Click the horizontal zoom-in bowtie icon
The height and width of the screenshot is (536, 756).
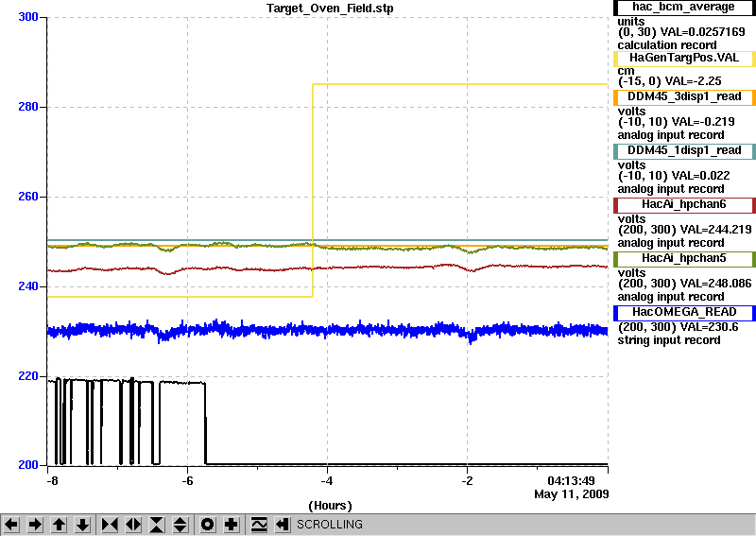click(x=110, y=525)
